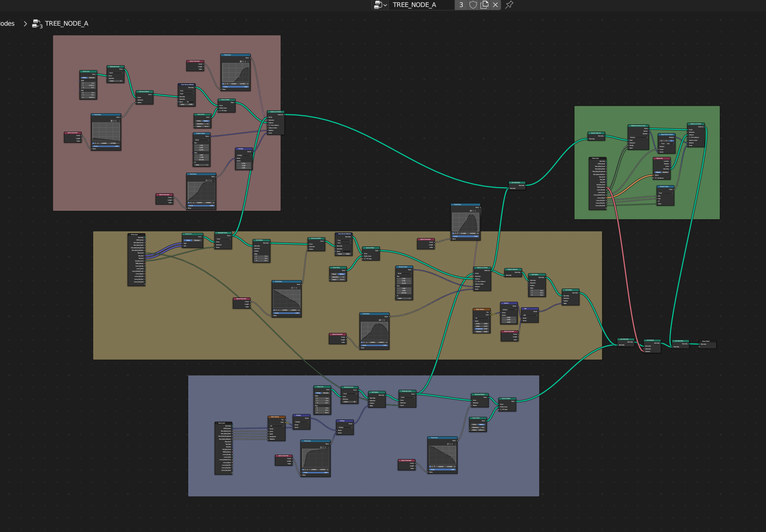Toggle the pin node tree icon

(x=509, y=5)
